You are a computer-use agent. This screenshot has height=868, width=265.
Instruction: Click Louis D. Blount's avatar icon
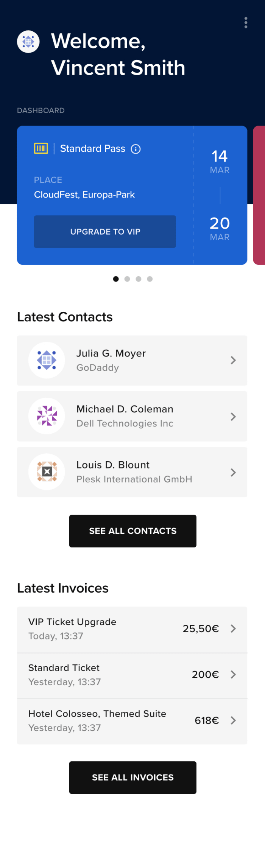(47, 471)
